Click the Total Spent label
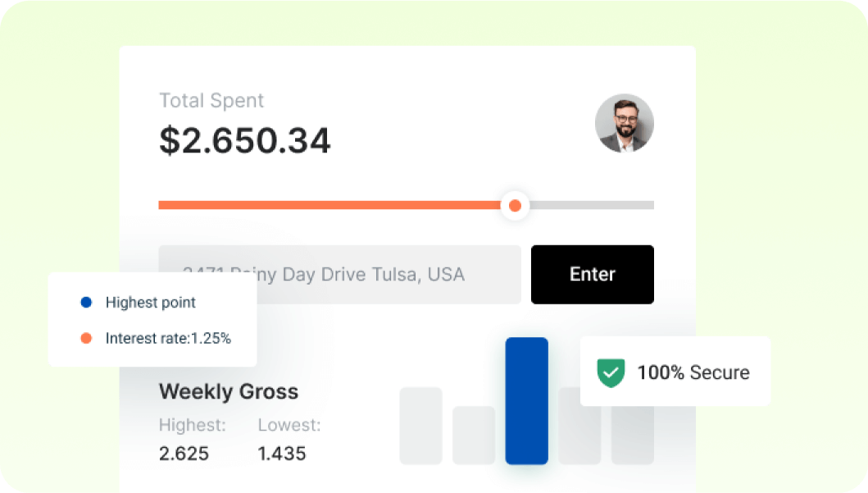 point(211,101)
